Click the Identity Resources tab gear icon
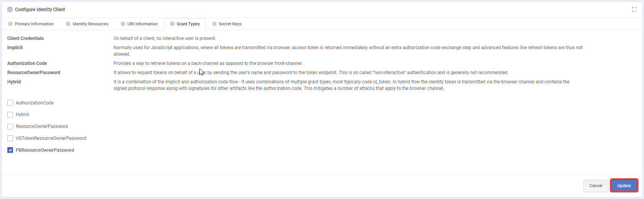This screenshot has height=199, width=644. (68, 24)
